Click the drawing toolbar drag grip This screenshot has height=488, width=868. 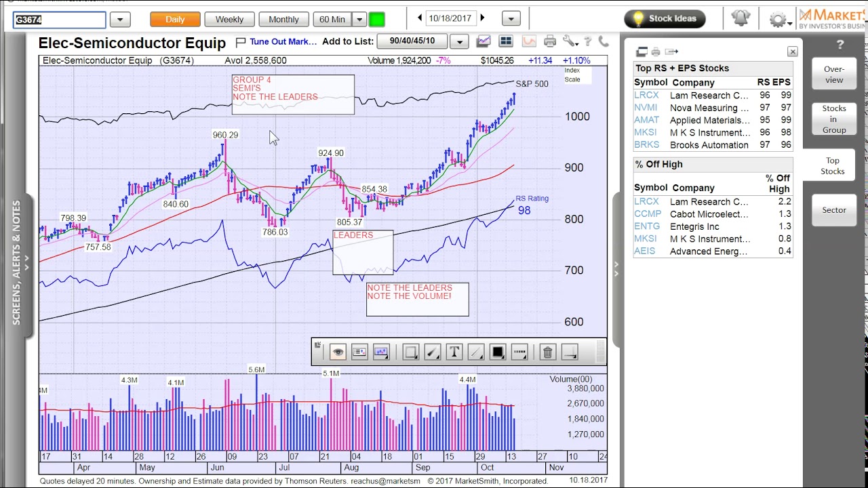600,352
